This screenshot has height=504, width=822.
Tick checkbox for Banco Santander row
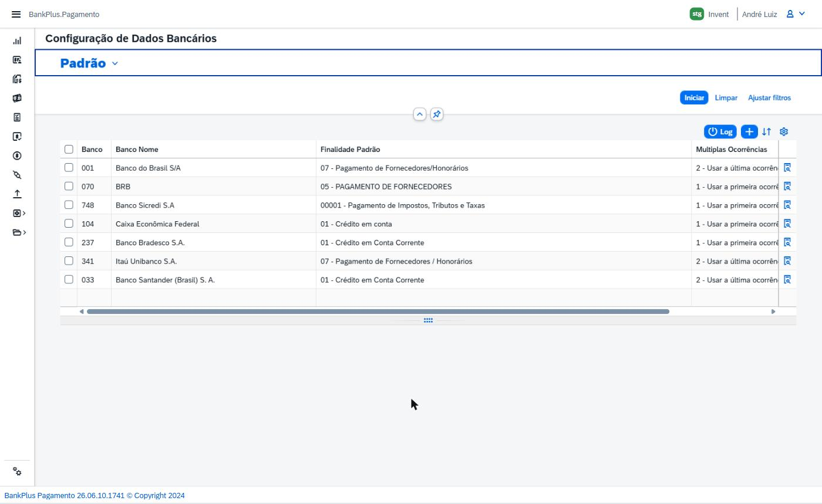click(69, 279)
